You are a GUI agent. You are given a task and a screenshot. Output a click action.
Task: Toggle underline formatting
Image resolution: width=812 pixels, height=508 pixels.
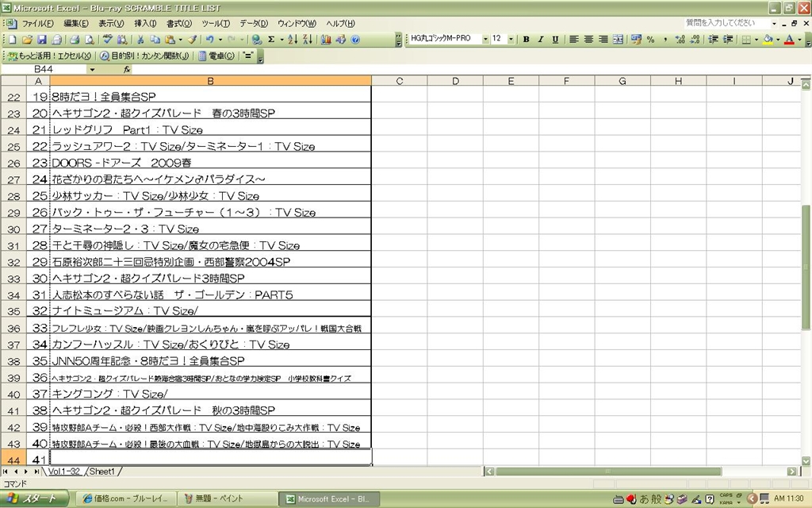555,40
